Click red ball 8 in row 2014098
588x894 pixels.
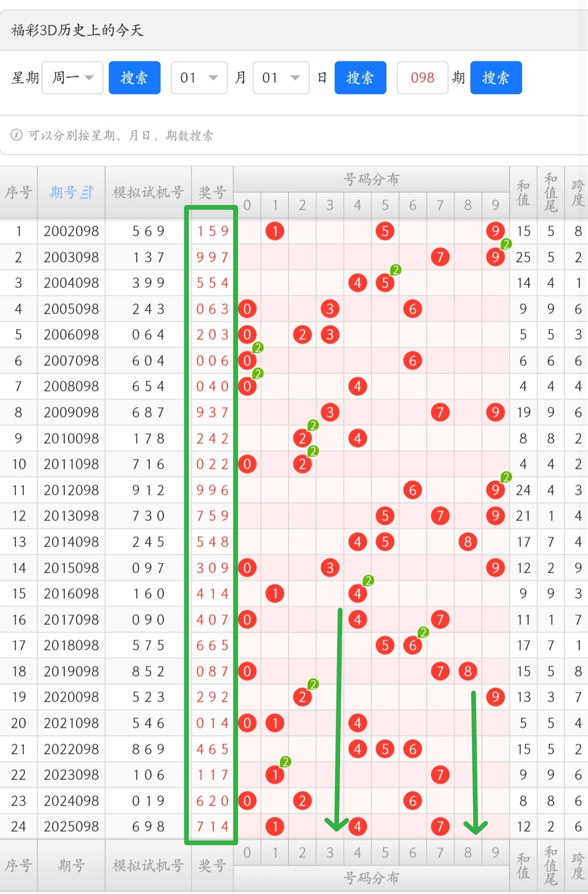pyautogui.click(x=468, y=542)
